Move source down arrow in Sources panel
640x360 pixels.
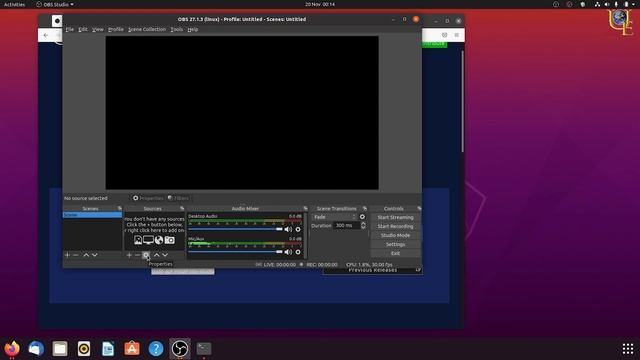click(165, 255)
